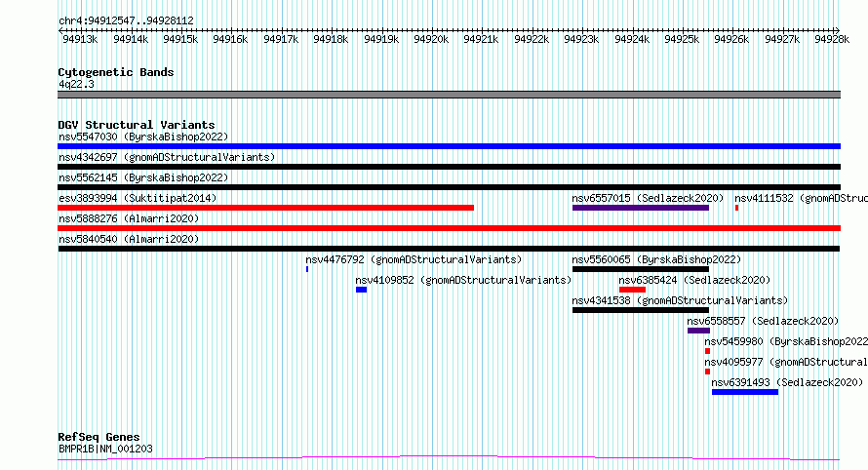Click the Cytogenetic Bands track heading
This screenshot has height=470, width=868.
(x=116, y=72)
